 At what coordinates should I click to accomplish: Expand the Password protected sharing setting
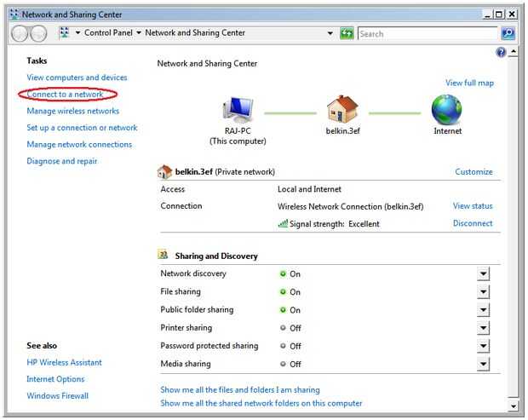pos(483,346)
